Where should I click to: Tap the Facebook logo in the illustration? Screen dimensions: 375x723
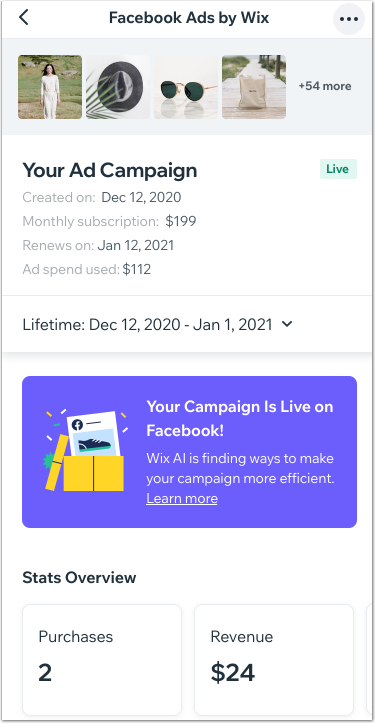click(x=77, y=425)
